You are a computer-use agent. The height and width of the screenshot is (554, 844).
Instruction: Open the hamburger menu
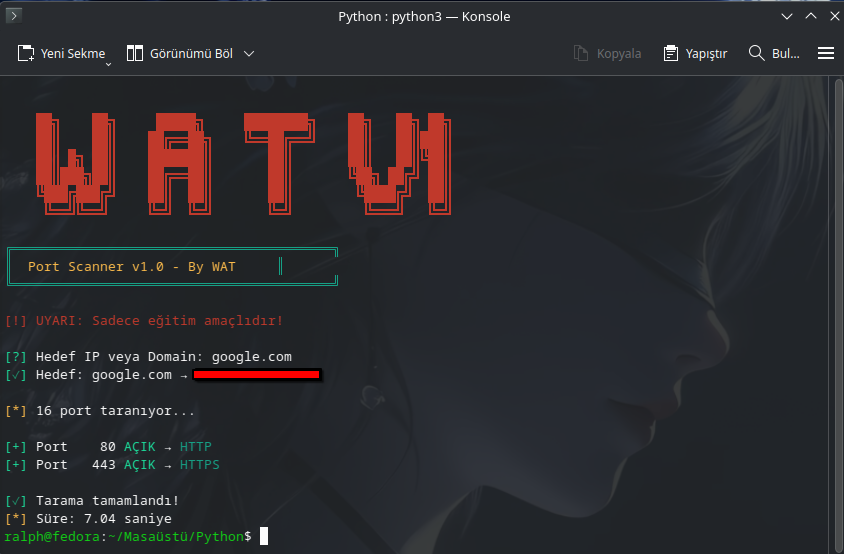click(826, 53)
